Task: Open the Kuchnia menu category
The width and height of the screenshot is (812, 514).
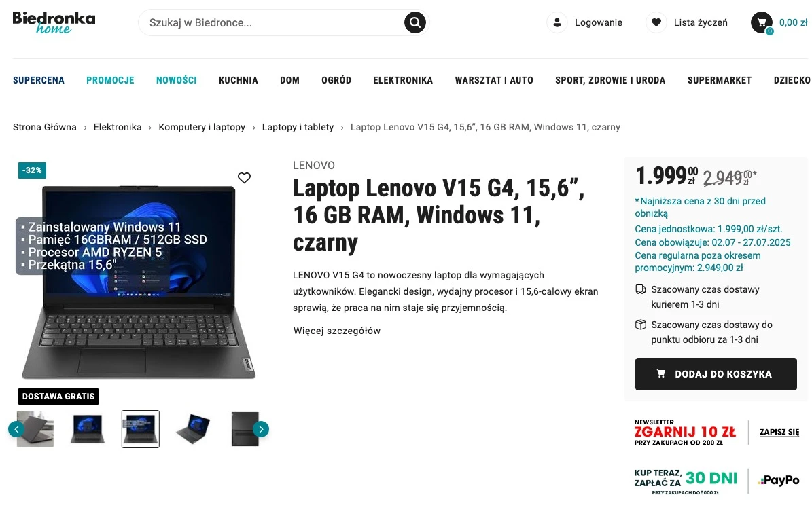Action: (x=239, y=80)
